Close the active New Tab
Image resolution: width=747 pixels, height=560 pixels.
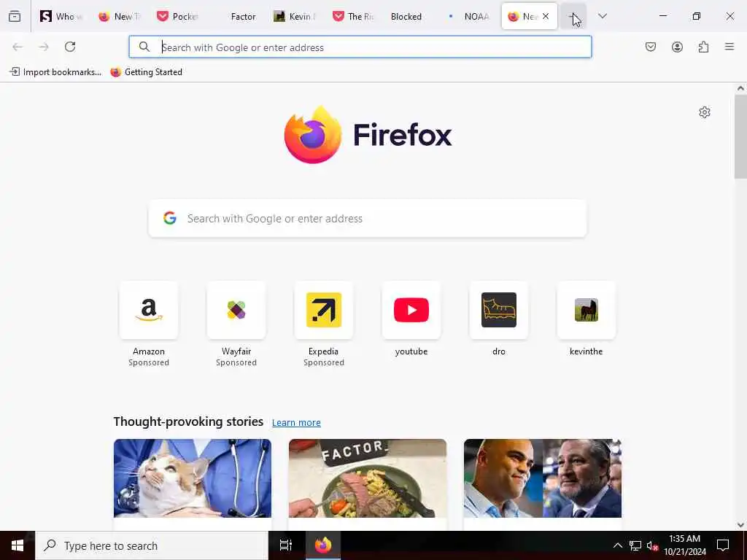(x=546, y=16)
